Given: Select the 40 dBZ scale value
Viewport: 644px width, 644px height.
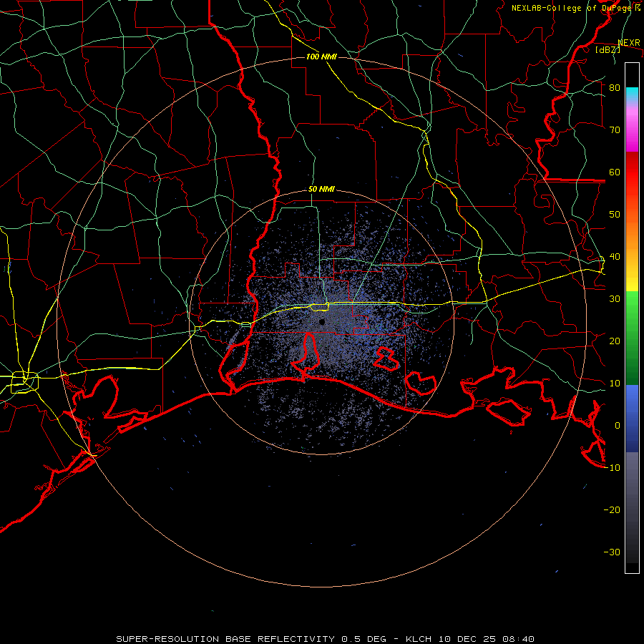Looking at the screenshot, I should click(x=615, y=257).
